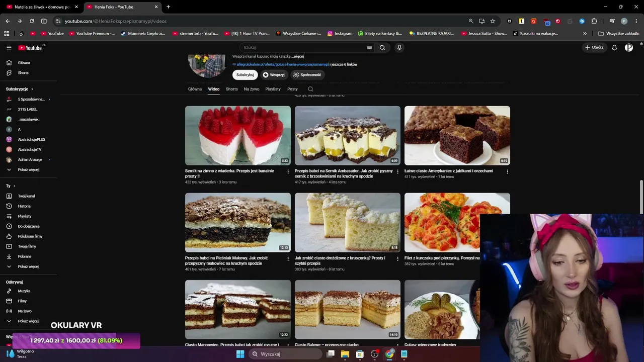Click the Subskrybuj button
The height and width of the screenshot is (362, 644).
click(x=245, y=75)
